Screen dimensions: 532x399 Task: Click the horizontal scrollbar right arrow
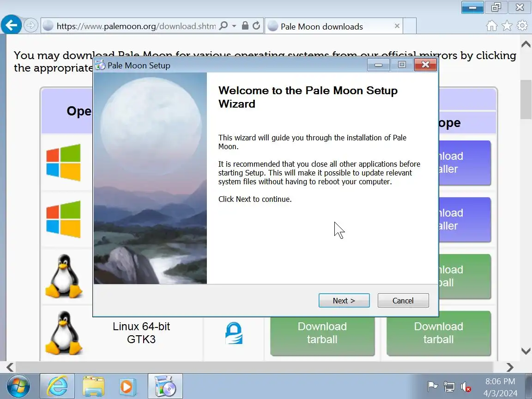tap(510, 367)
